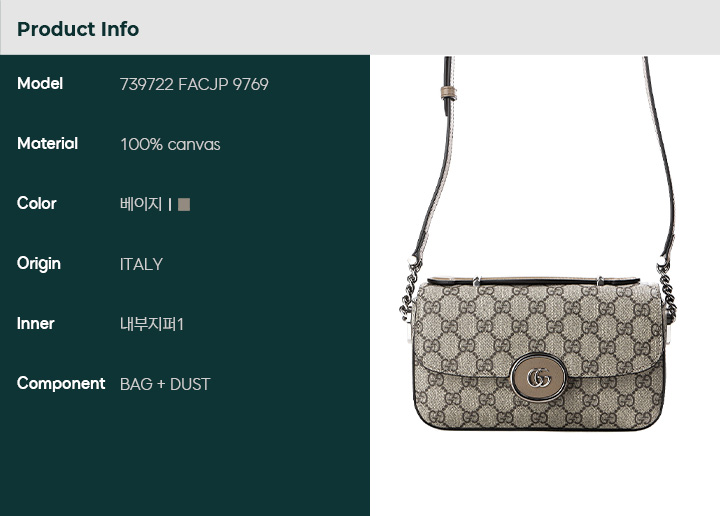Click the bag's left chain link strap connector

coord(409,289)
